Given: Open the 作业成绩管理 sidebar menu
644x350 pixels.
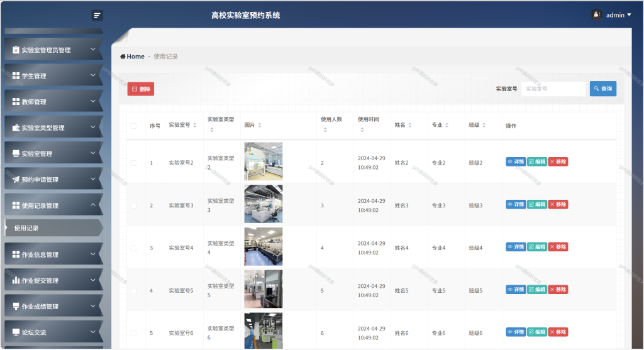Looking at the screenshot, I should click(54, 307).
